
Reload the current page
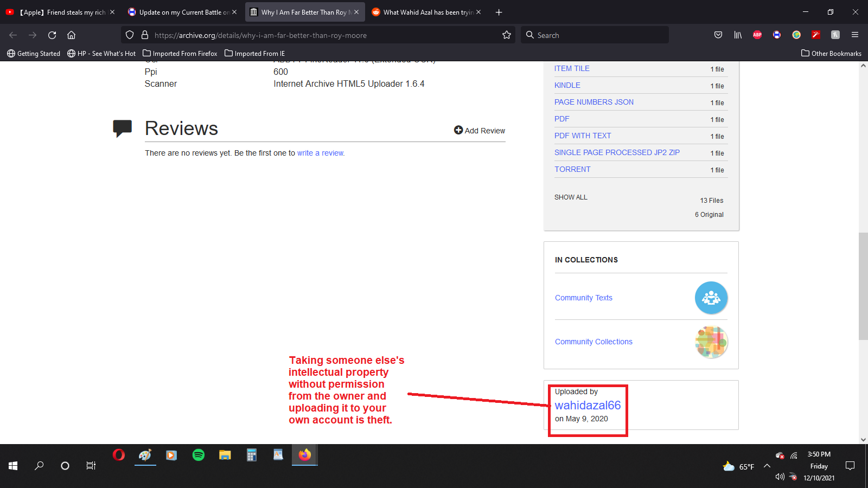click(x=52, y=35)
